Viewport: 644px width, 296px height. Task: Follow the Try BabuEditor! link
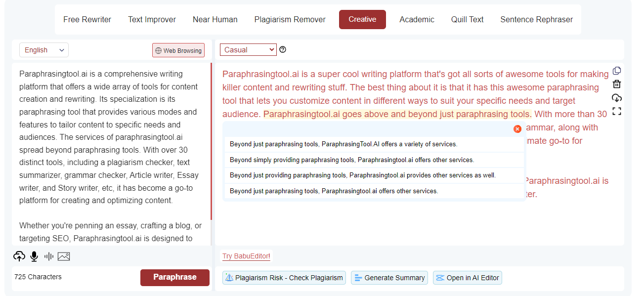[x=246, y=256]
